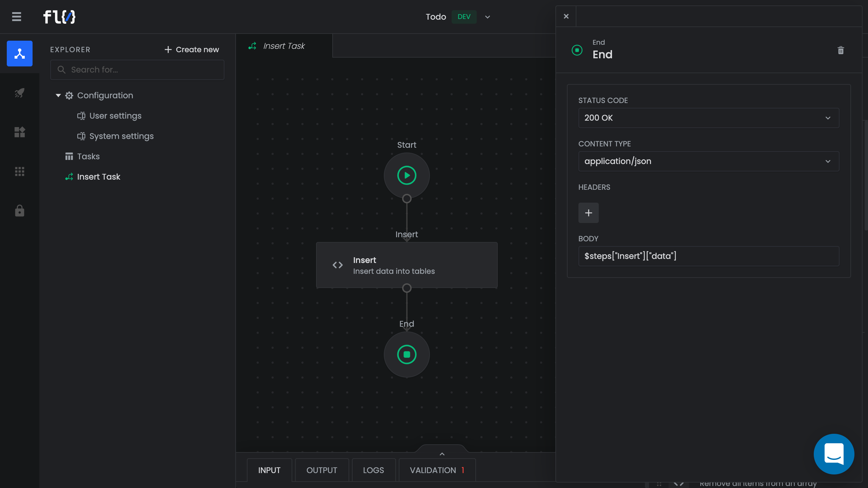Screen dimensions: 868x488
Task: Click the End icon in panel header
Action: point(577,50)
